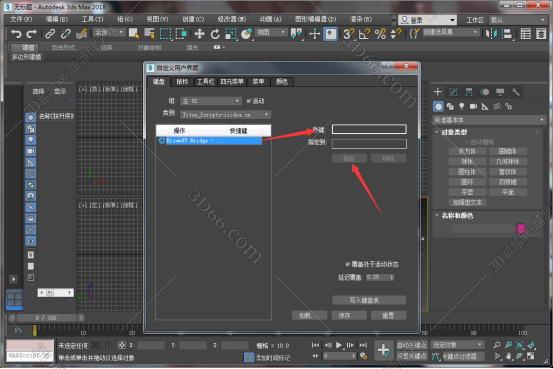
Task: Open the Reference Coordinate System dropdown
Action: (271, 32)
